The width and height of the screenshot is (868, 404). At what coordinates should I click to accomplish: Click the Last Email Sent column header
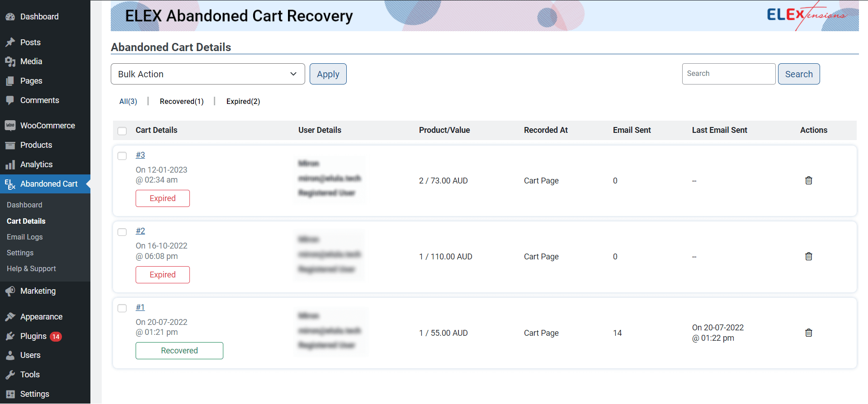click(x=720, y=130)
